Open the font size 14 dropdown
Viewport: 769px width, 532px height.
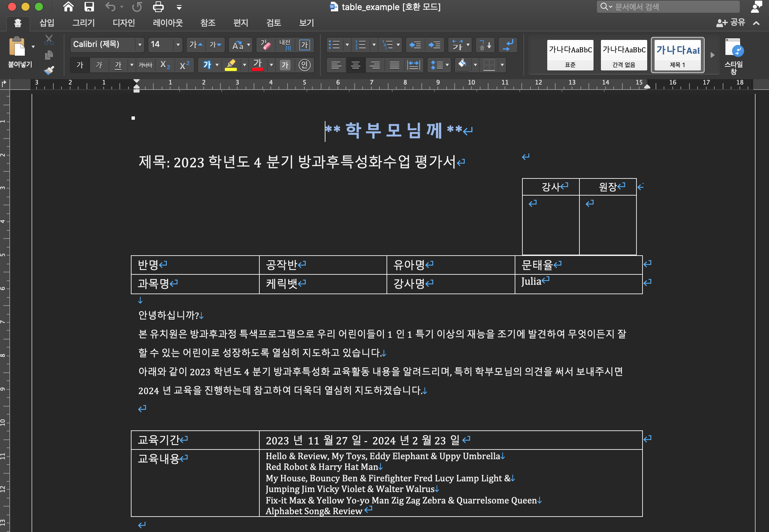pyautogui.click(x=178, y=45)
